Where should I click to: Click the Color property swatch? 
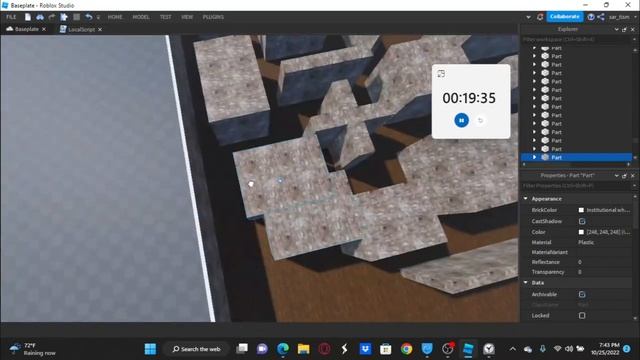point(581,232)
